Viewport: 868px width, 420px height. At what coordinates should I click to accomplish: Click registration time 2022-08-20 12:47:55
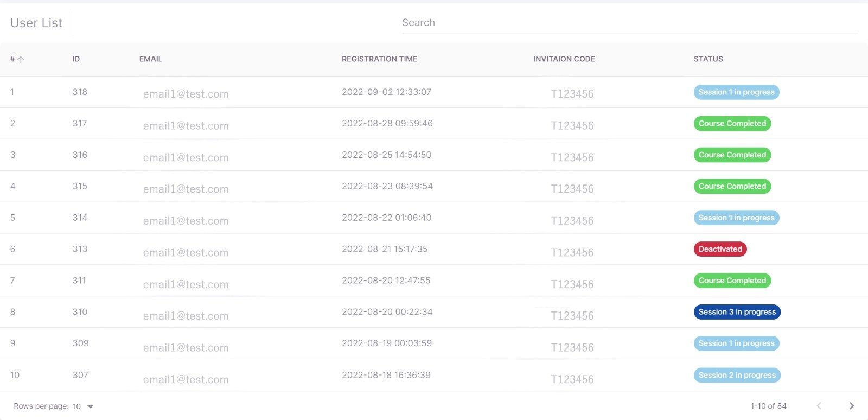tap(386, 281)
